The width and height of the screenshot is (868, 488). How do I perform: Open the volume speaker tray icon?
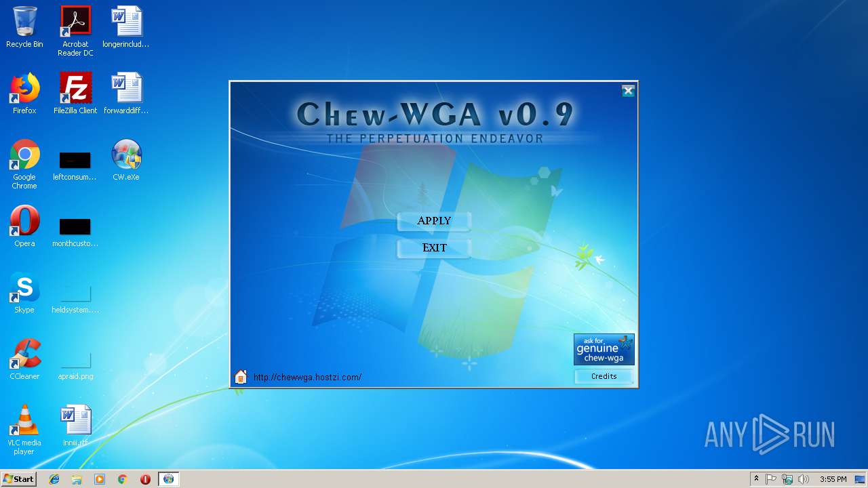coord(804,479)
